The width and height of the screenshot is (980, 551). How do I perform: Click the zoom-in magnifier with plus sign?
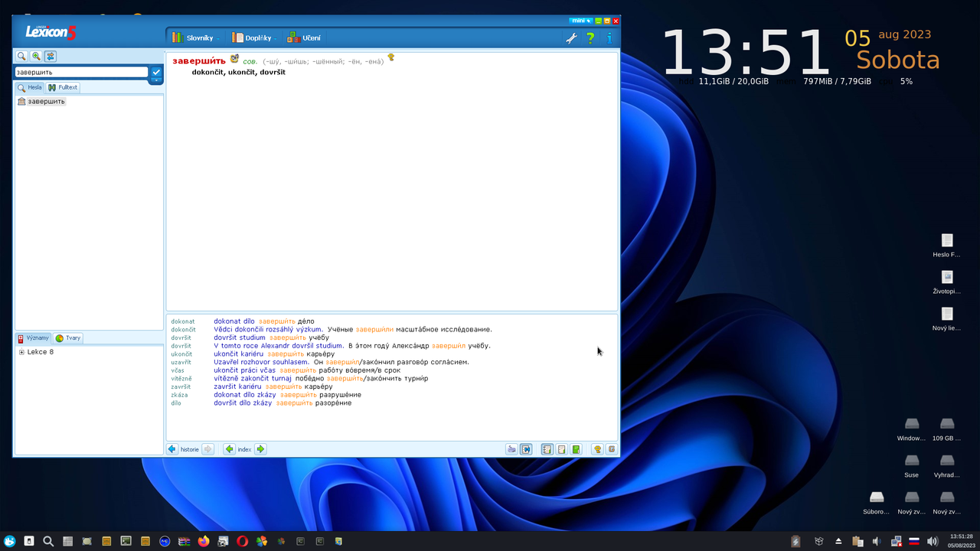tap(36, 57)
